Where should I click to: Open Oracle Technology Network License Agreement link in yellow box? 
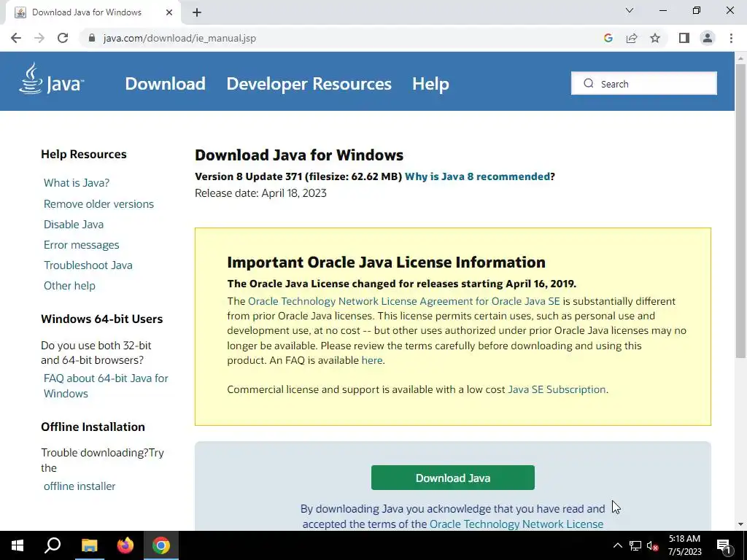click(404, 301)
